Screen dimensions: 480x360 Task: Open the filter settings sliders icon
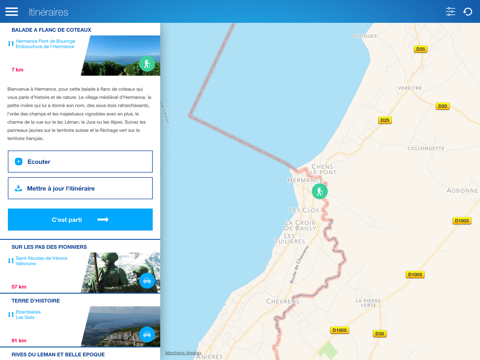[450, 12]
